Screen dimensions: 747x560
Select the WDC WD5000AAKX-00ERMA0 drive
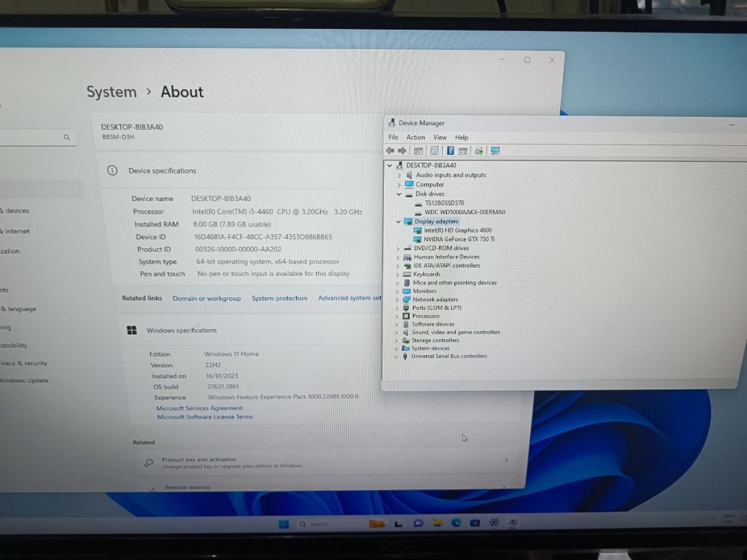click(465, 212)
